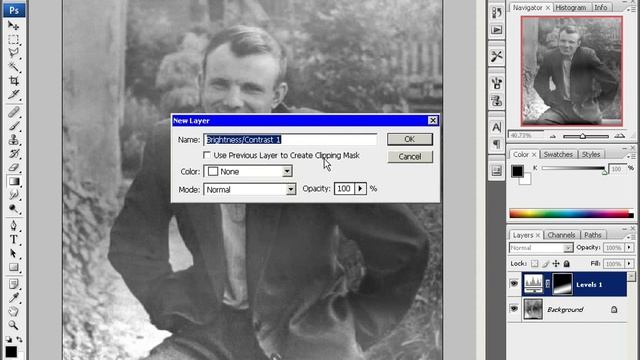Select the Path Selection tool

13,253
